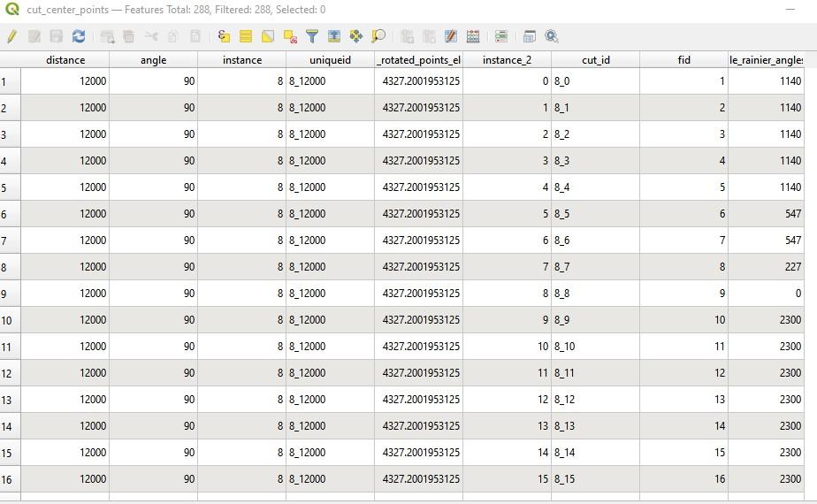
Task: Sort by the angle column header
Action: (153, 60)
